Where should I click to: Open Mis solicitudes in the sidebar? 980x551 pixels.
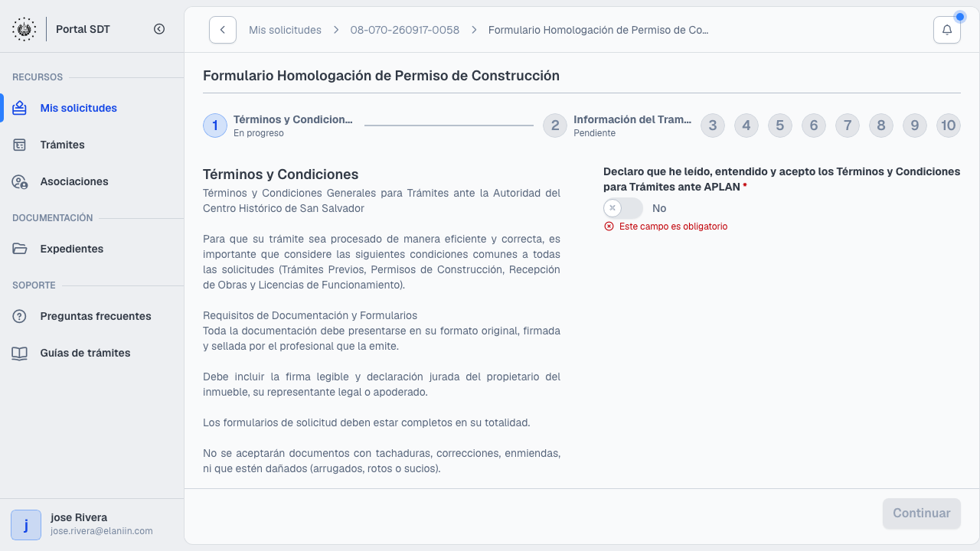point(92,108)
